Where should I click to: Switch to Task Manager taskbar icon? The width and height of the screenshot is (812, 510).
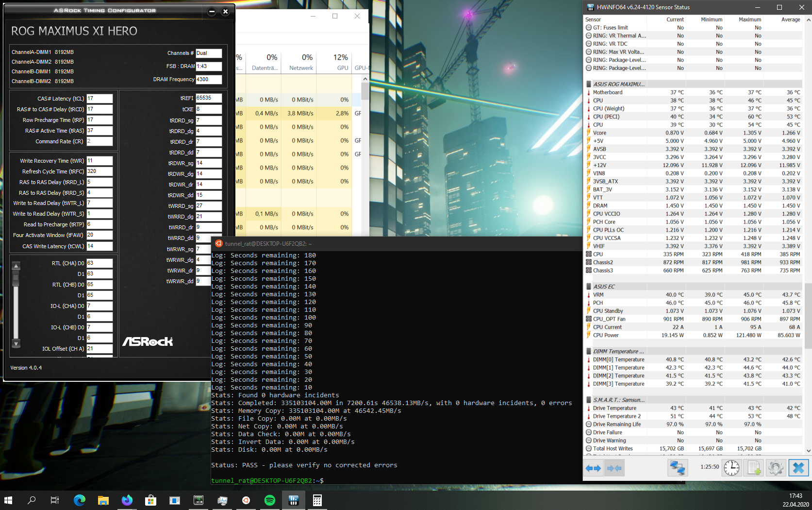[x=222, y=500]
